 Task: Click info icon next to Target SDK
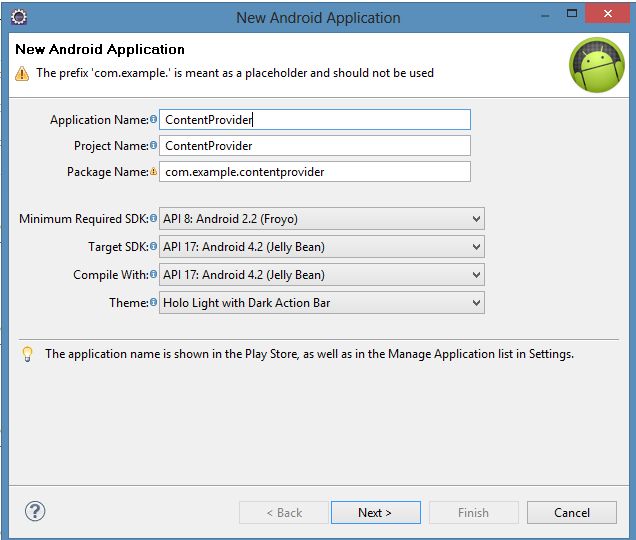153,247
